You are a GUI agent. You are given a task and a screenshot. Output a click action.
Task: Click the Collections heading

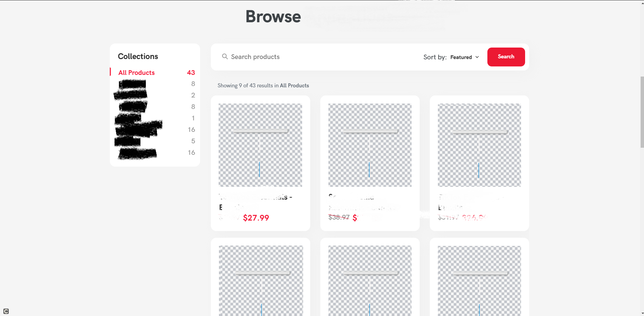click(x=138, y=56)
